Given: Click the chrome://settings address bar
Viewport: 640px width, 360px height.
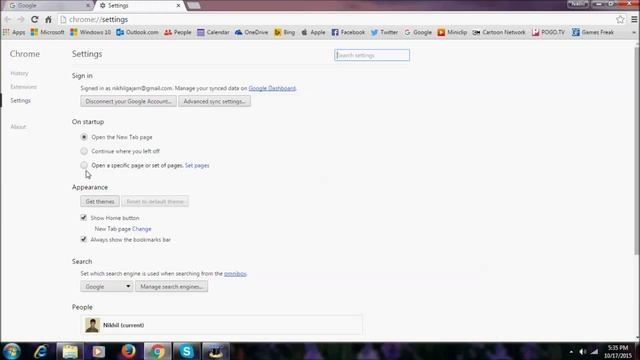Looking at the screenshot, I should 335,19.
